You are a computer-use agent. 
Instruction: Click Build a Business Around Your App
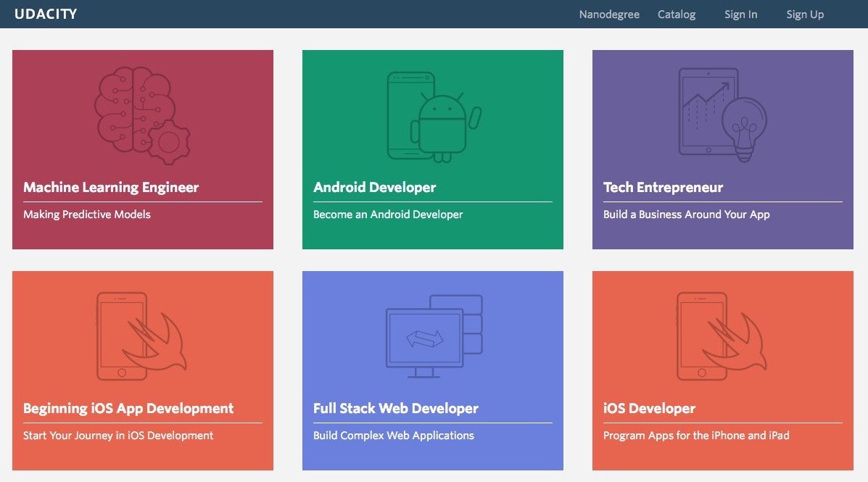[686, 215]
